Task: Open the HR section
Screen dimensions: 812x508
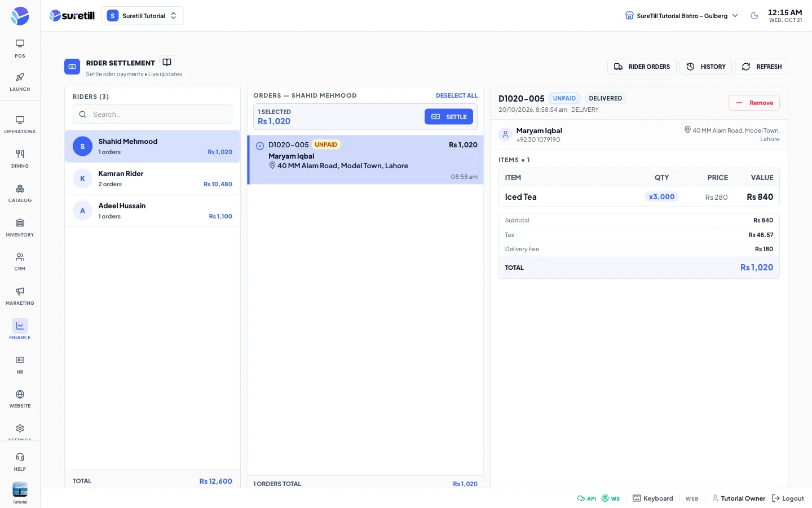Action: click(20, 365)
